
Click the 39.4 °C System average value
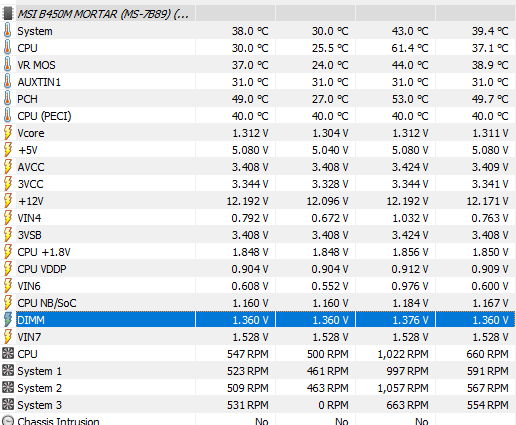tap(490, 31)
